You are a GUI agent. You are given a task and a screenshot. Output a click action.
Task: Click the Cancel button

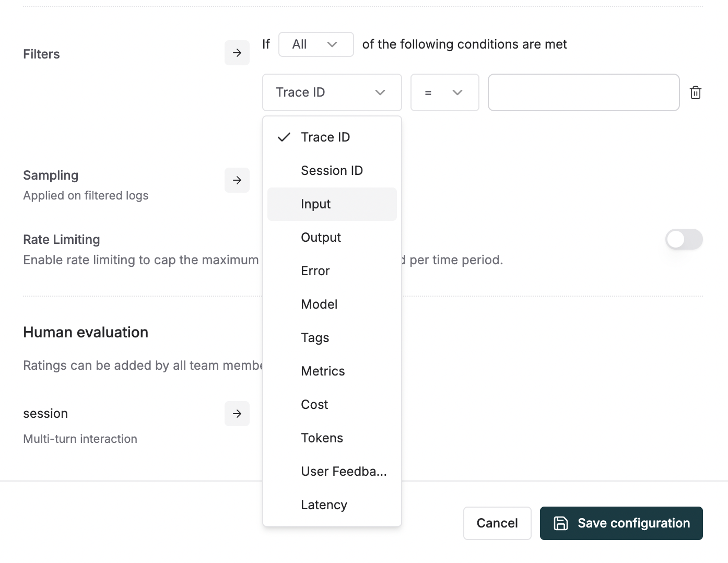click(497, 523)
